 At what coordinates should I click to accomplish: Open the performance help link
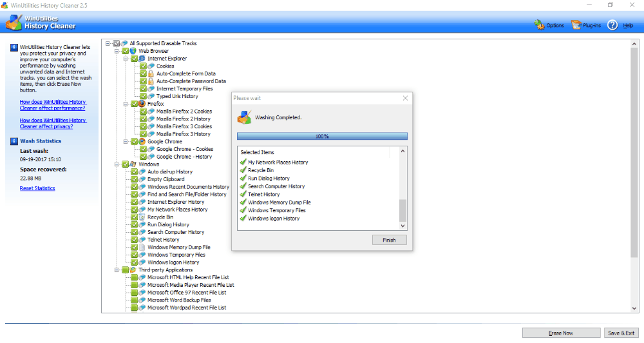coord(53,105)
